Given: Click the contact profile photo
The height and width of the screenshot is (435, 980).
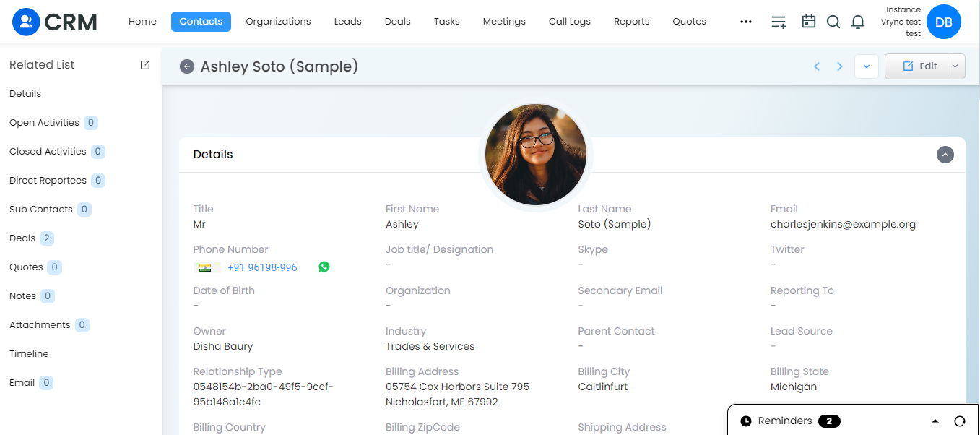Looking at the screenshot, I should click(536, 155).
